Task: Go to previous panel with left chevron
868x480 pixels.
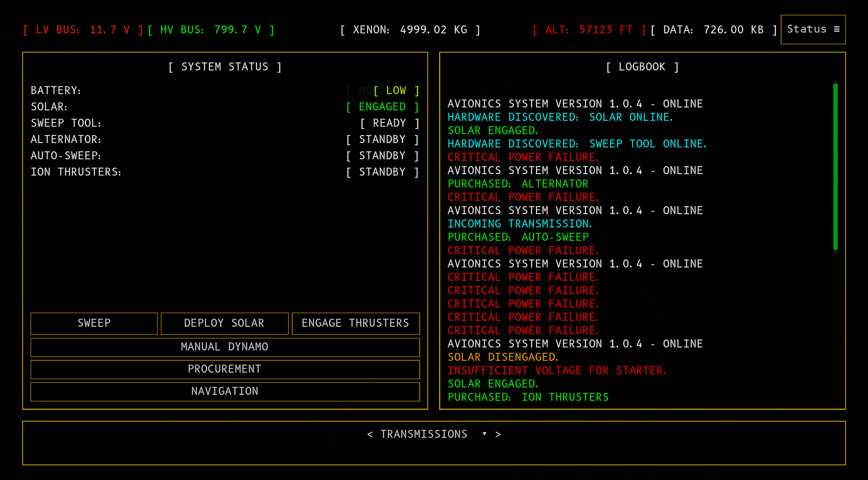Action: point(370,434)
